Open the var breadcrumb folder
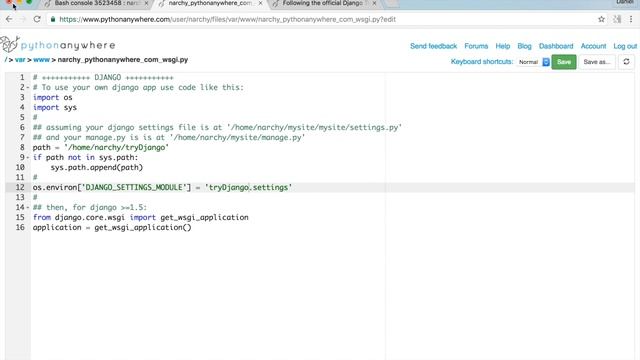Screen dimensions: 640x360 (20, 60)
